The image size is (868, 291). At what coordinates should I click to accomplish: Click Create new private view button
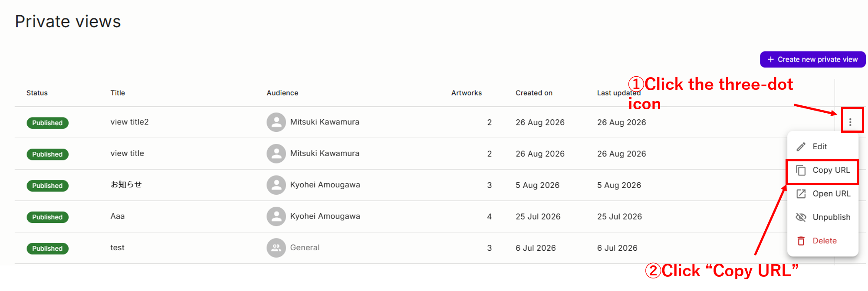pos(812,59)
